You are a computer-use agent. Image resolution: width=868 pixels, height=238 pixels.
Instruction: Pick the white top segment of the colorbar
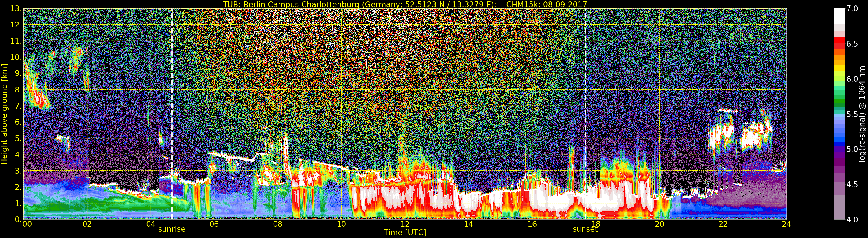(839, 15)
